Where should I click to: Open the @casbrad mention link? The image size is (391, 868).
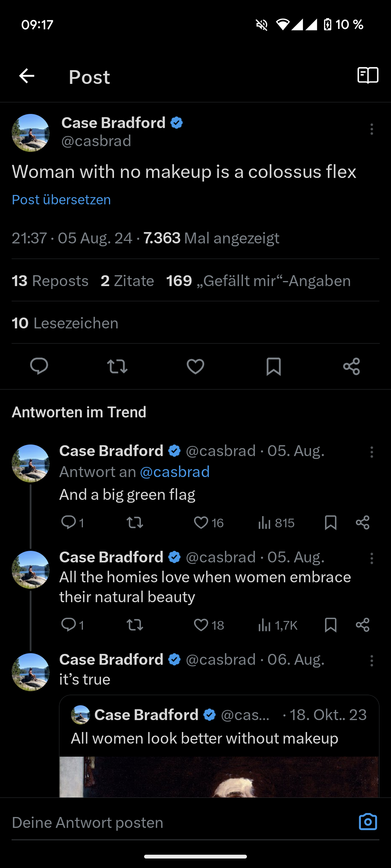[x=175, y=472]
